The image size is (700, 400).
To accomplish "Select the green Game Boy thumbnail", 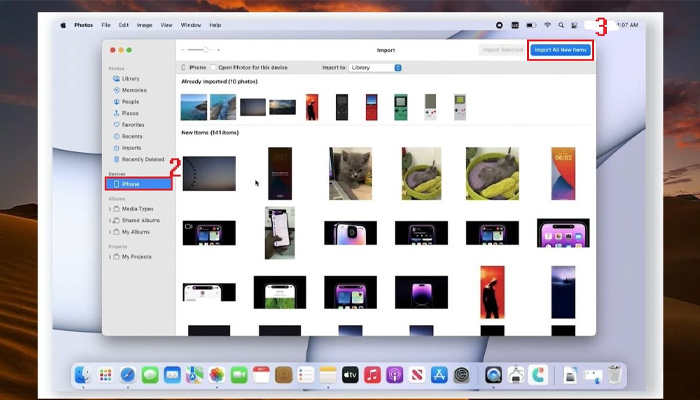I will (x=400, y=107).
